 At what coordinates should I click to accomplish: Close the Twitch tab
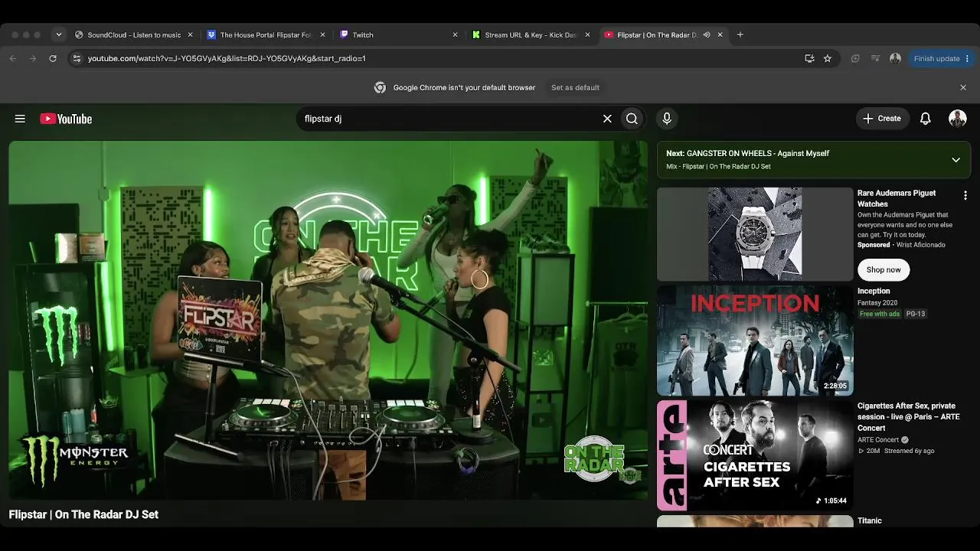(455, 34)
